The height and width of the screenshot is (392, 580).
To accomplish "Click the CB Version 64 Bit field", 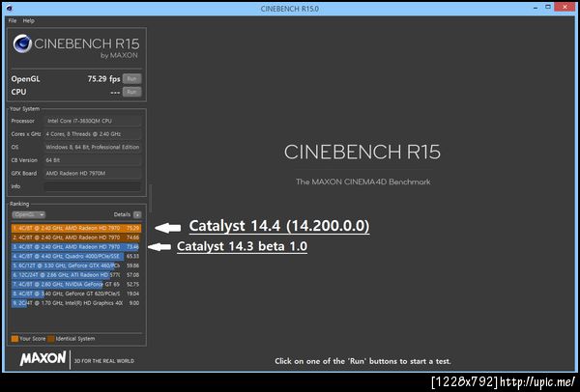I will (x=93, y=160).
